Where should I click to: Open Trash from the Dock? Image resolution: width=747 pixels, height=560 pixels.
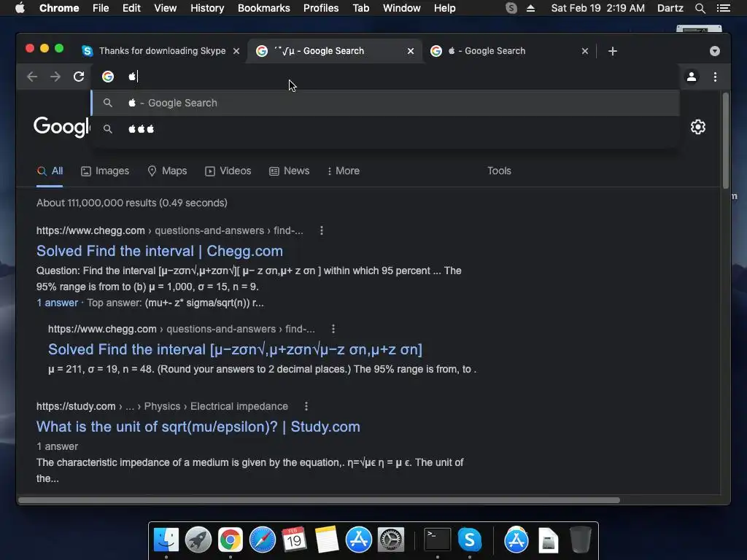click(x=580, y=540)
